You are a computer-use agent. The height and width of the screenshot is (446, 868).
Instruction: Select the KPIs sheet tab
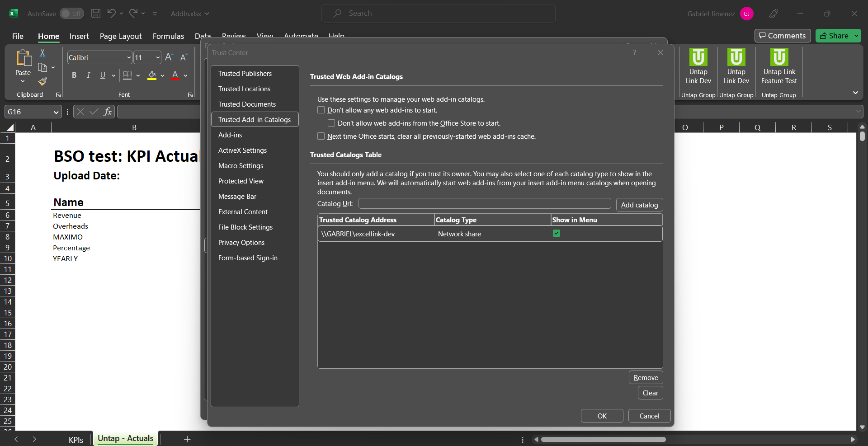coord(76,440)
